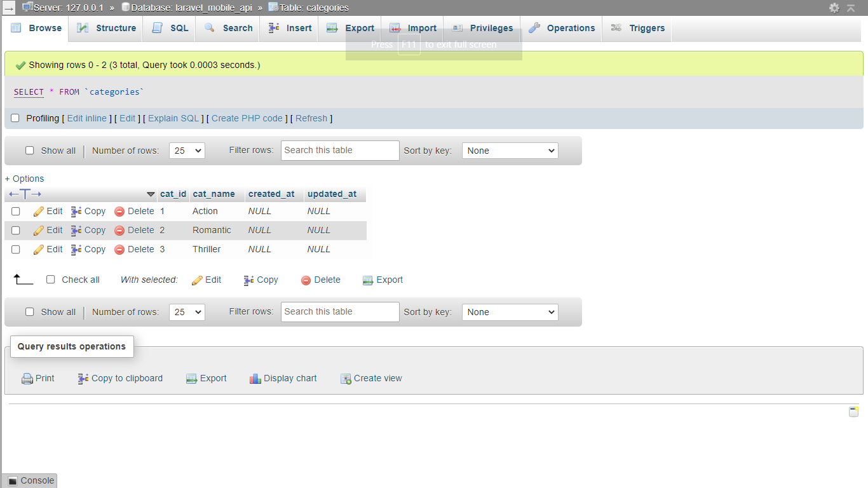Click the pencil edit icon for Romantic row
This screenshot has height=488, width=868.
39,231
